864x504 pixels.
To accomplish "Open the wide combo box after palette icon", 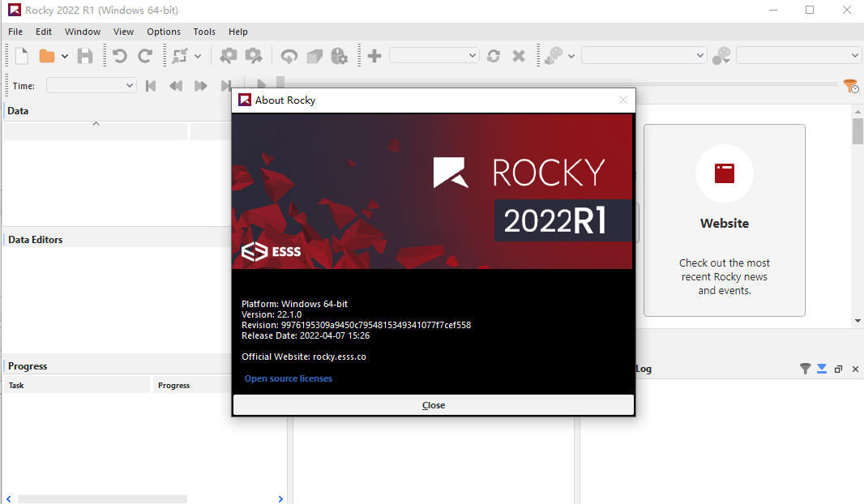I will (x=644, y=55).
